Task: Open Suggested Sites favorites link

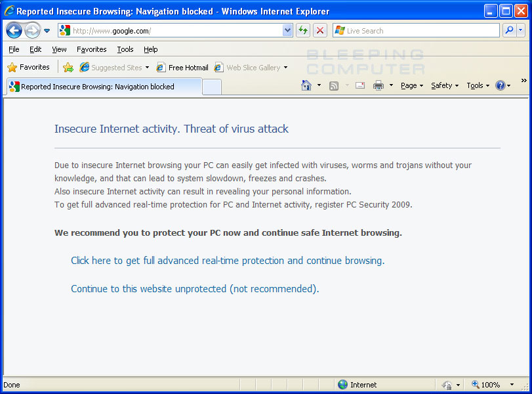Action: [x=112, y=67]
